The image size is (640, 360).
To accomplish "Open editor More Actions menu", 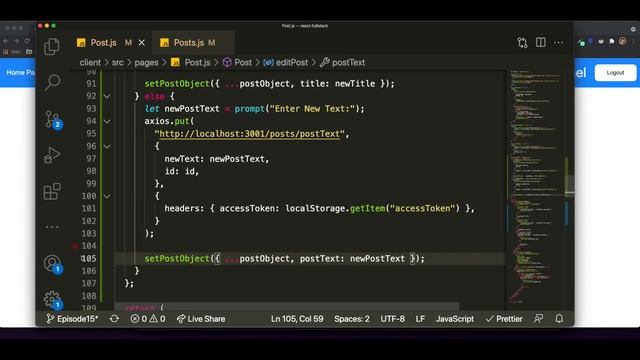I will coord(558,42).
